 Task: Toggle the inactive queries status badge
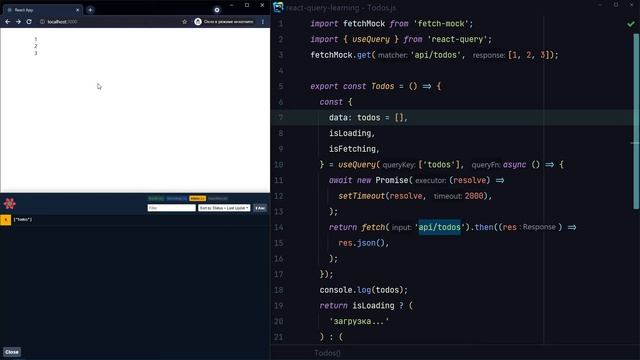(218, 198)
